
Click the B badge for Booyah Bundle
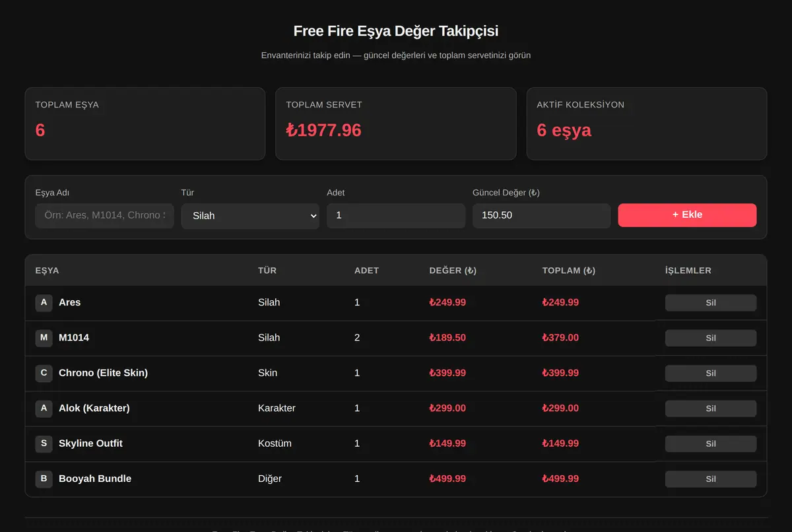pyautogui.click(x=44, y=479)
